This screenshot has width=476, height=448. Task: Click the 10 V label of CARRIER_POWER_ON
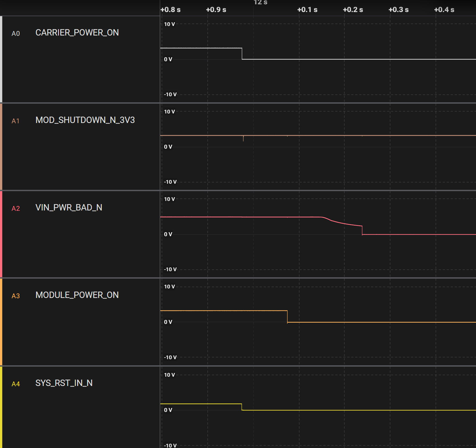(x=170, y=24)
